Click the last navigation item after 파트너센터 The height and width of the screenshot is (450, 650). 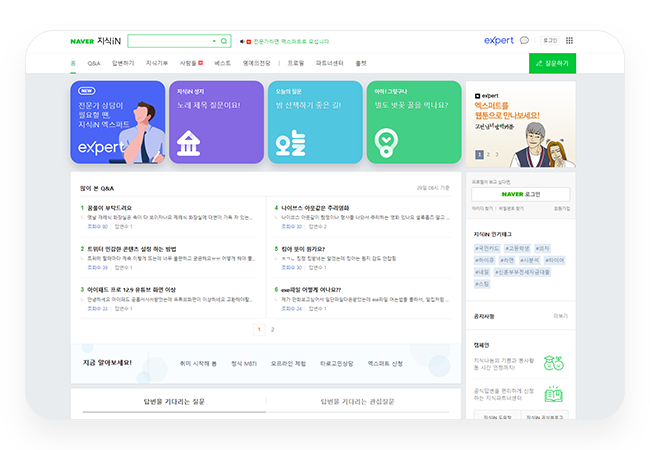(361, 63)
